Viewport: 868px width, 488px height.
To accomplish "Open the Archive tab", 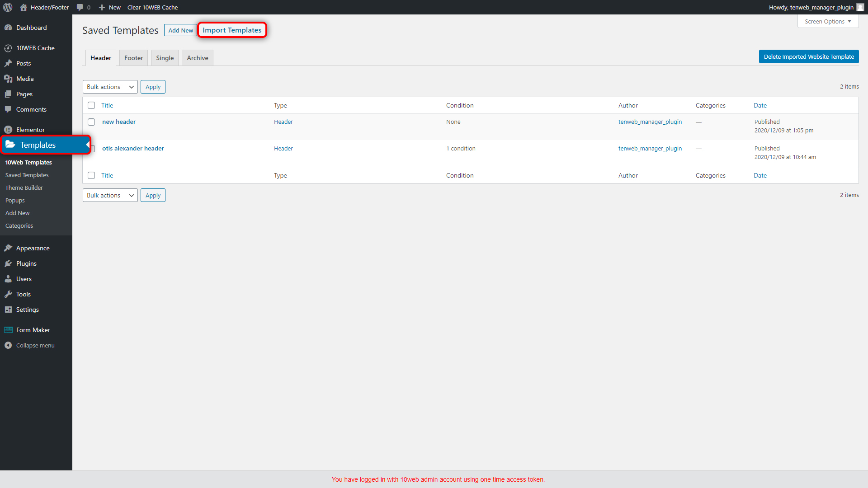I will (x=197, y=57).
